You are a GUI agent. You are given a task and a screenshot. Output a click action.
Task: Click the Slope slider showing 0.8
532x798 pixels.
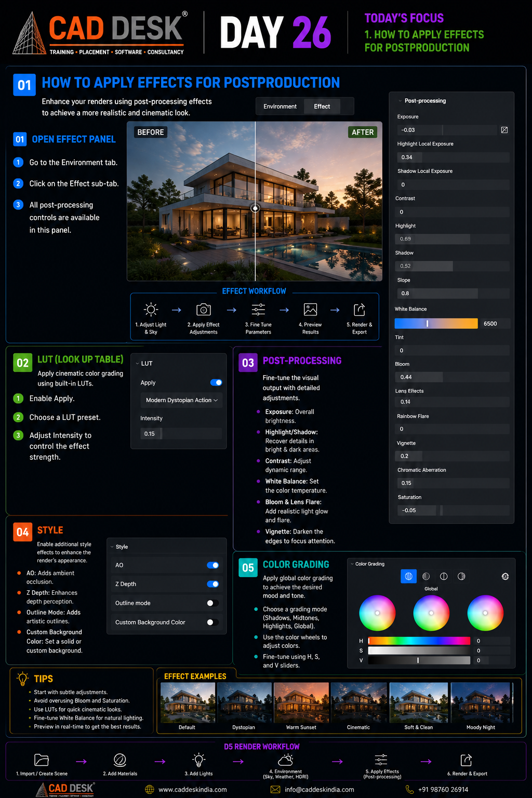(x=453, y=293)
